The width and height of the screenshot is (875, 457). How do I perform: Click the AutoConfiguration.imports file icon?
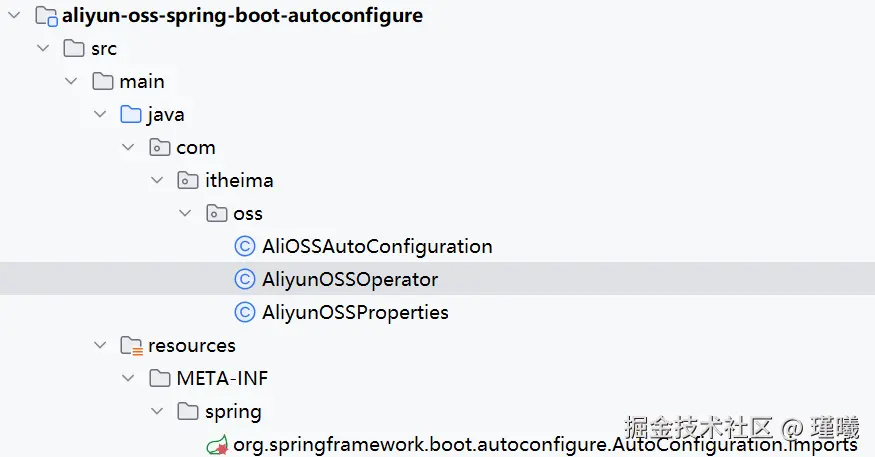click(217, 444)
